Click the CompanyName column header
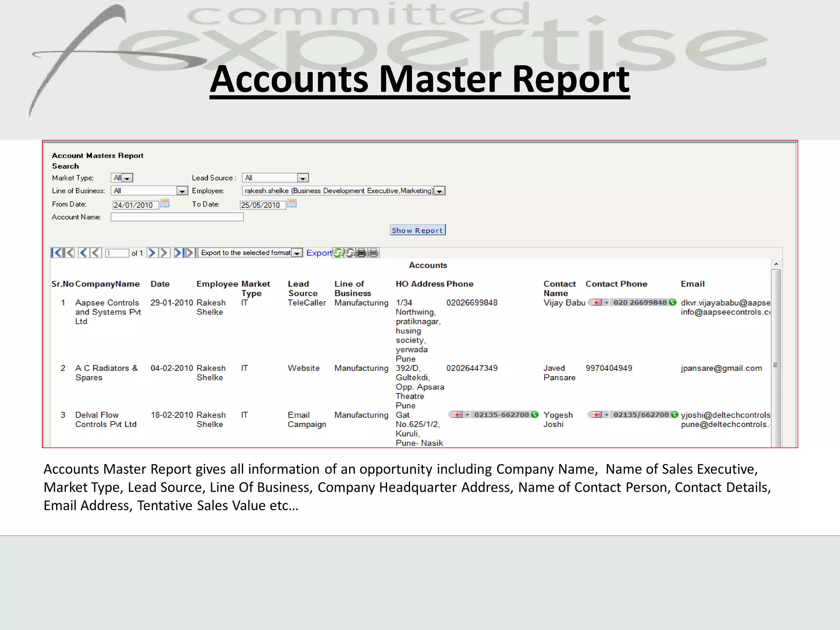 tap(107, 284)
